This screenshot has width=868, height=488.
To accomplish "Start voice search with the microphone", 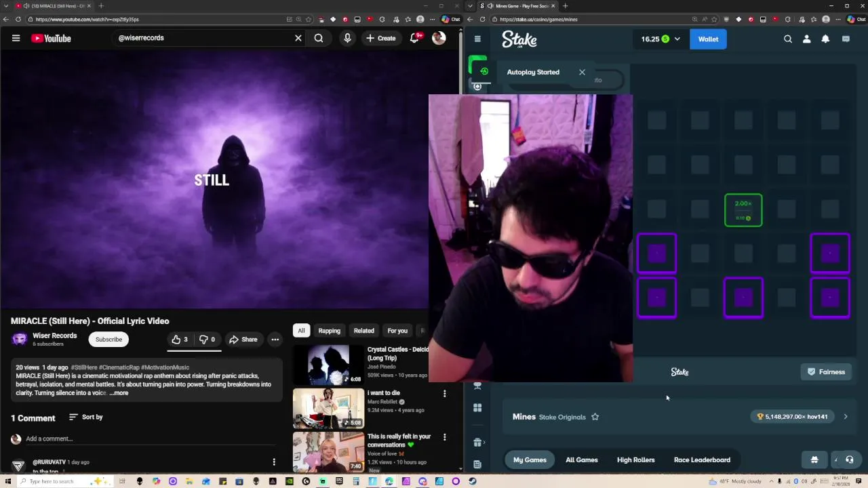I will pyautogui.click(x=347, y=38).
